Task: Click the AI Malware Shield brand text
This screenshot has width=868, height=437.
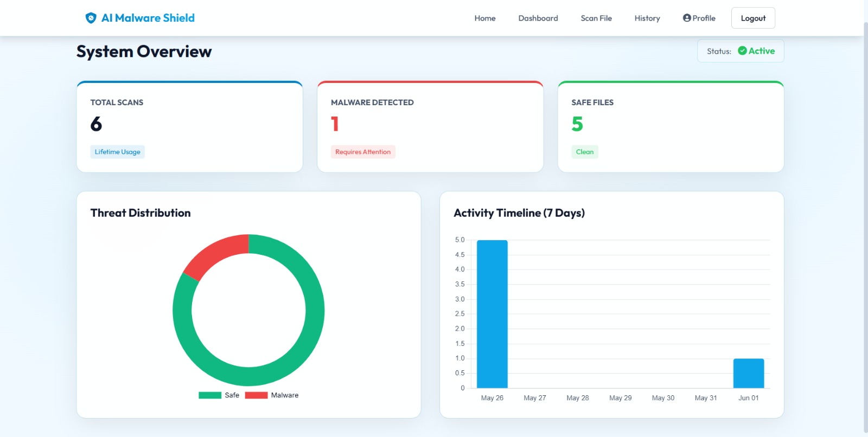Action: point(148,18)
